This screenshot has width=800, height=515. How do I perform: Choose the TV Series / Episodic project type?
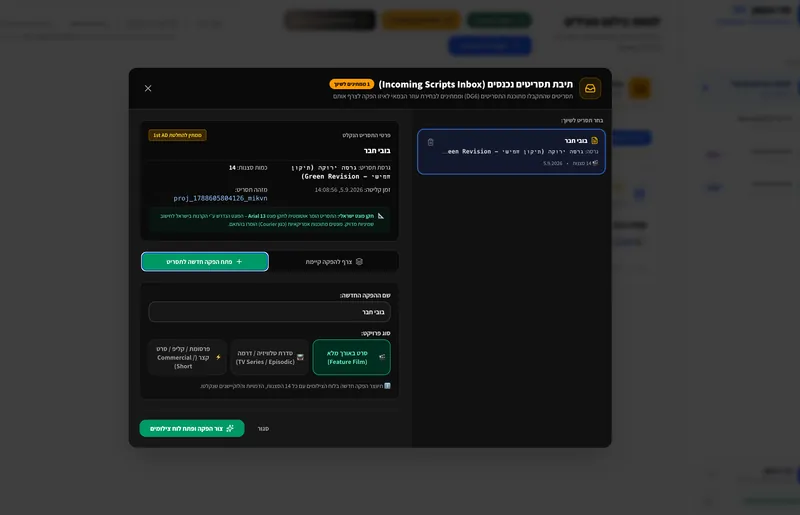click(x=269, y=357)
